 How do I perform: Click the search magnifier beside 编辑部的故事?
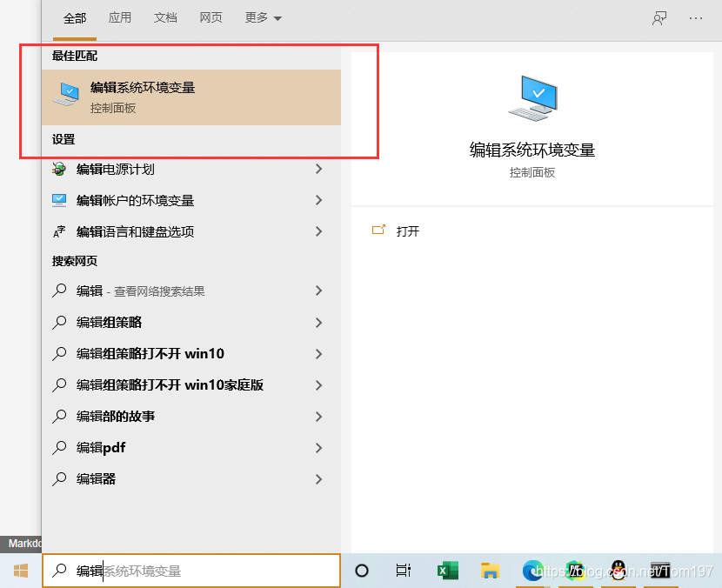(x=59, y=417)
